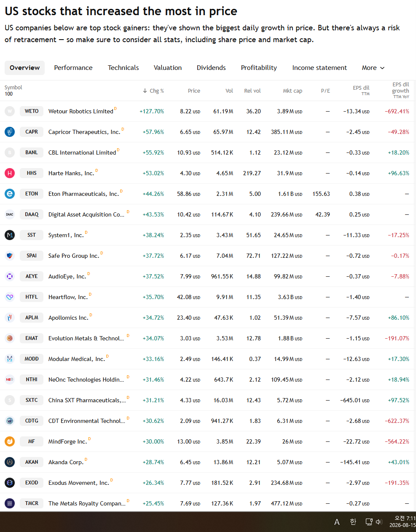Open the MindForge Inc. company link

68,442
